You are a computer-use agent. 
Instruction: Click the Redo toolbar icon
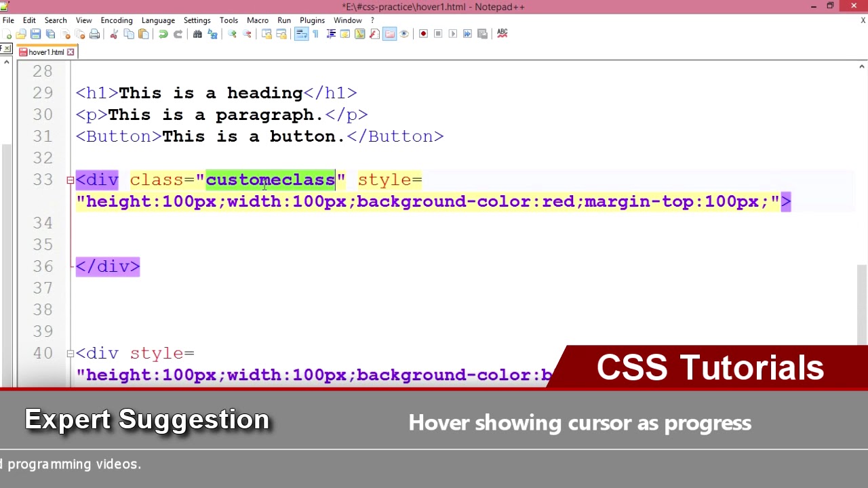coord(178,33)
